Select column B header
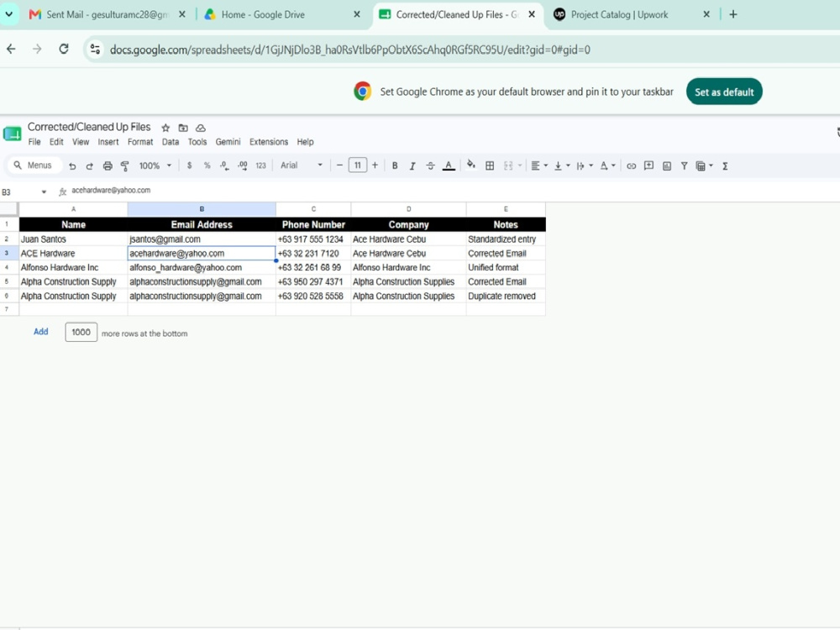The height and width of the screenshot is (630, 840). pos(202,209)
